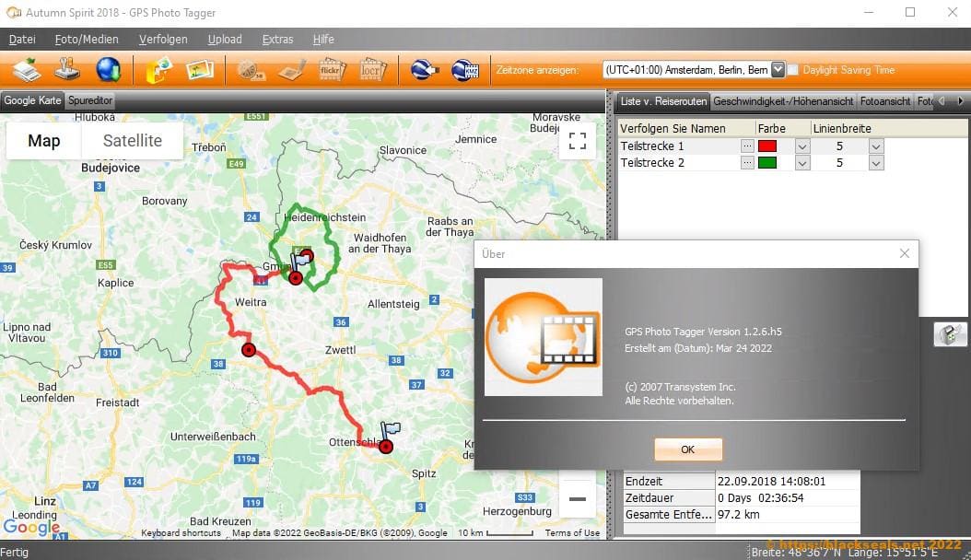The image size is (971, 560).
Task: Click the add photos folder icon
Action: tap(159, 70)
